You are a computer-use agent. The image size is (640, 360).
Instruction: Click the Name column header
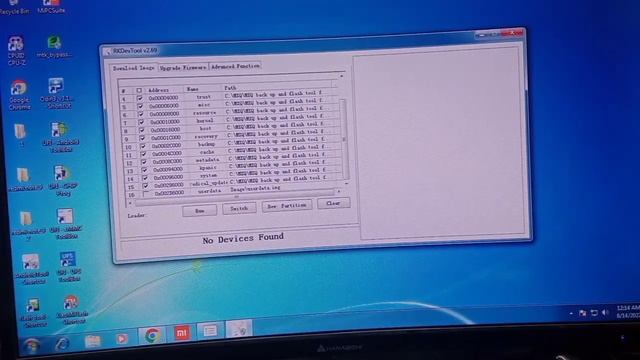[202, 88]
